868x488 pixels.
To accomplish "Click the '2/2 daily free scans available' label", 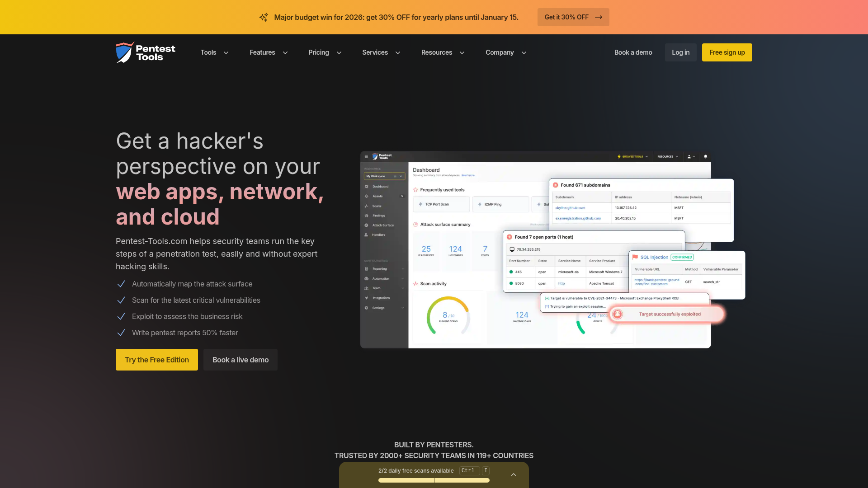I will (416, 470).
